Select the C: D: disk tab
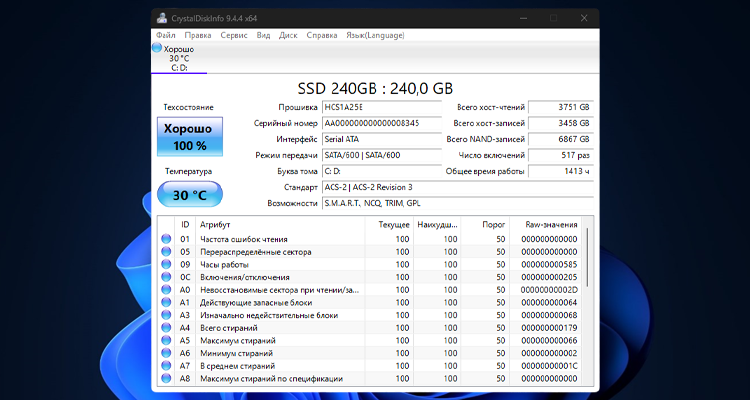The width and height of the screenshot is (750, 400). coord(179,58)
